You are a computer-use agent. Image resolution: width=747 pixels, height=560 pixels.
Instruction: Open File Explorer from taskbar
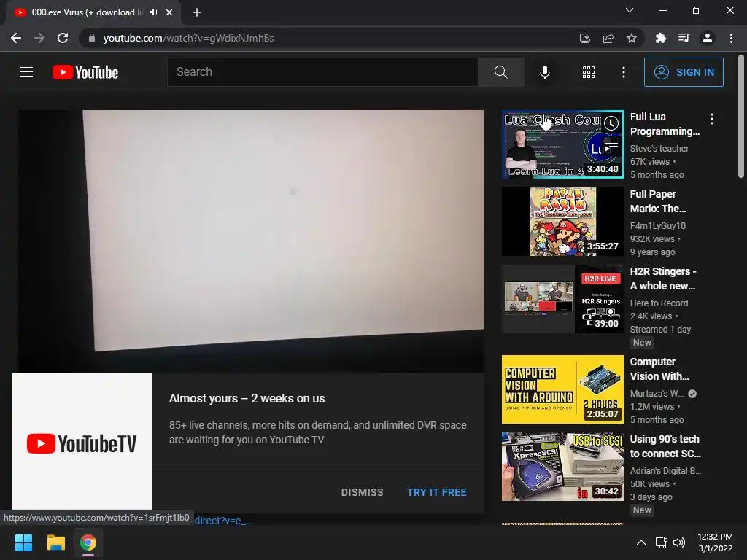pyautogui.click(x=55, y=542)
